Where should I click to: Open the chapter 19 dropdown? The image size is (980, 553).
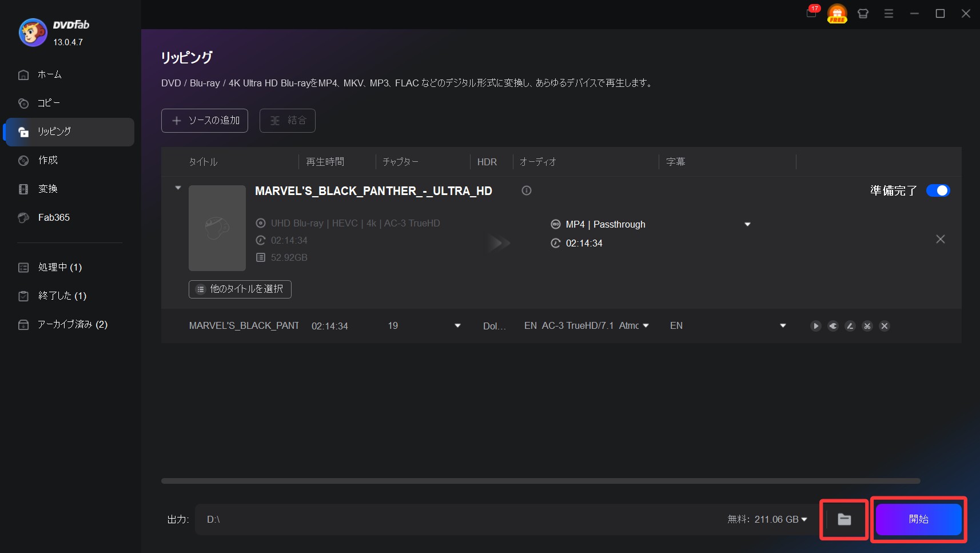[x=457, y=325]
